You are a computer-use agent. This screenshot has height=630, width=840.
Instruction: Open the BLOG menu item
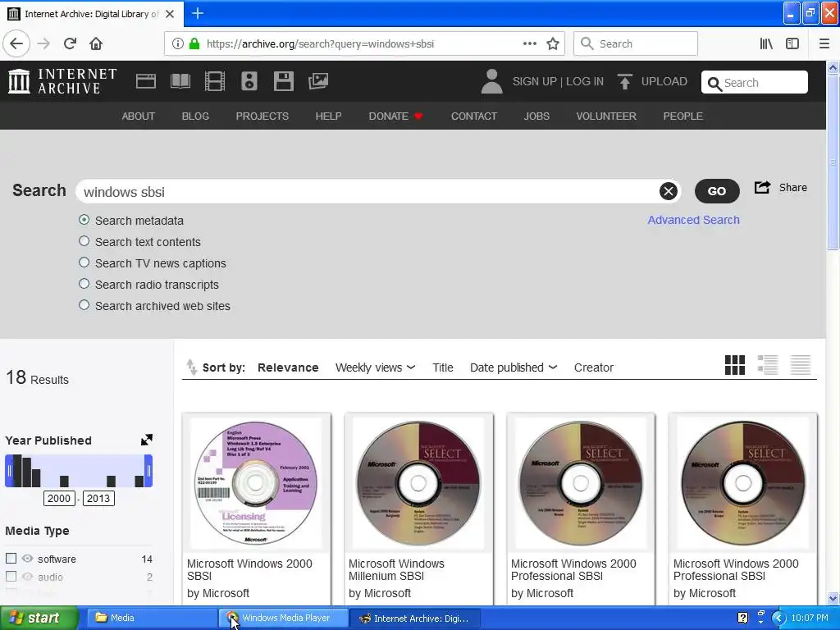(195, 116)
